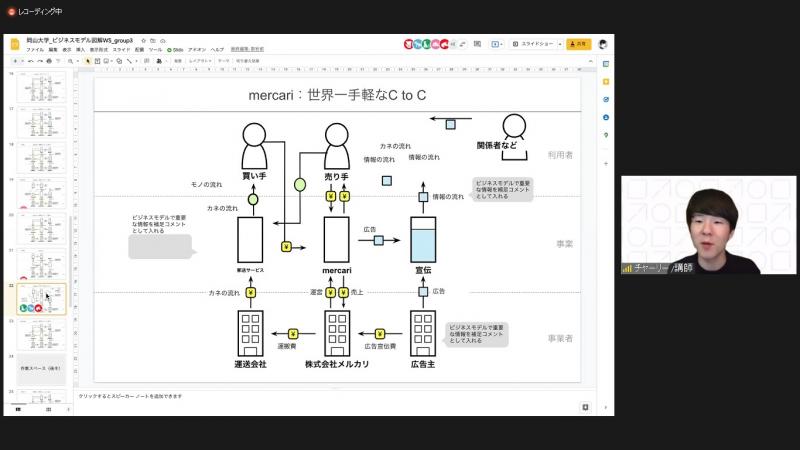Click the account profile avatar
Viewport: 800px width, 450px height.
click(x=603, y=44)
